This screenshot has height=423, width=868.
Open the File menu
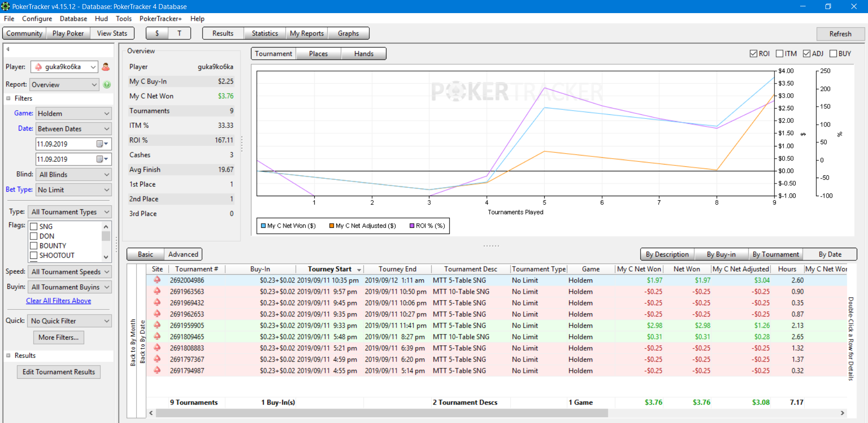[9, 19]
